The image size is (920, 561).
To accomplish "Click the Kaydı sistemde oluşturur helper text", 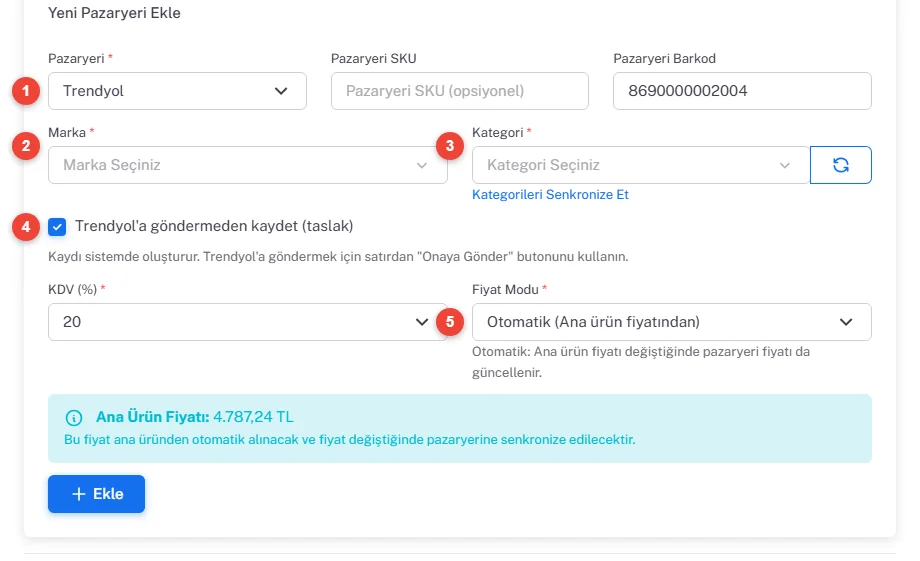I will (338, 257).
